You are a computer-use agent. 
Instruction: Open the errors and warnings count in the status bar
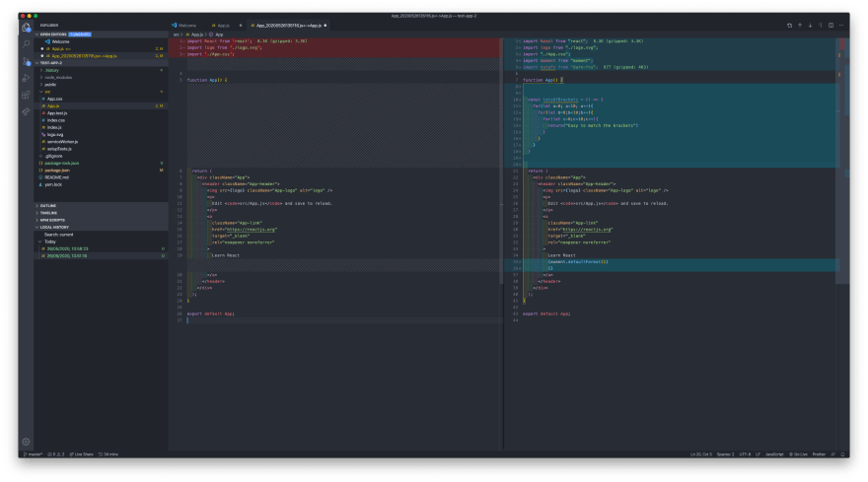coord(56,454)
